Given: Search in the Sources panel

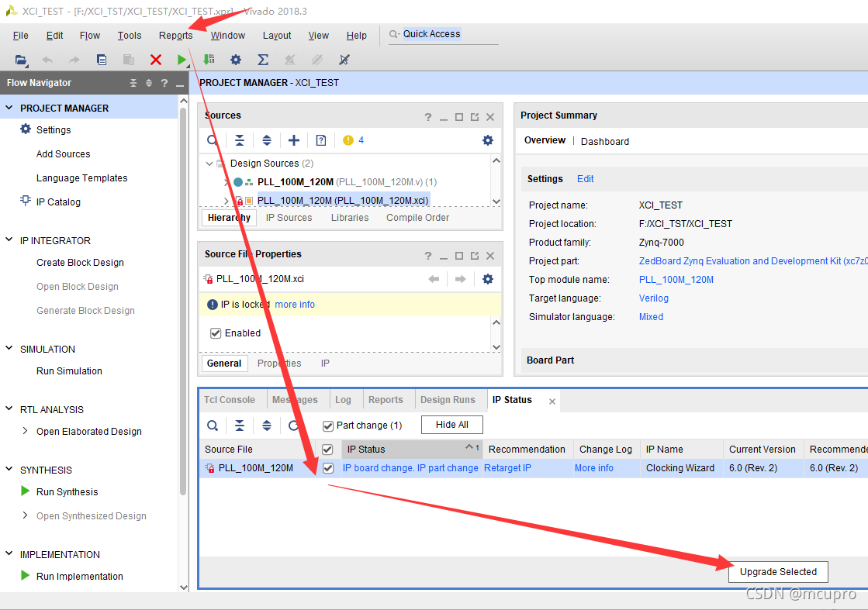Looking at the screenshot, I should (212, 140).
